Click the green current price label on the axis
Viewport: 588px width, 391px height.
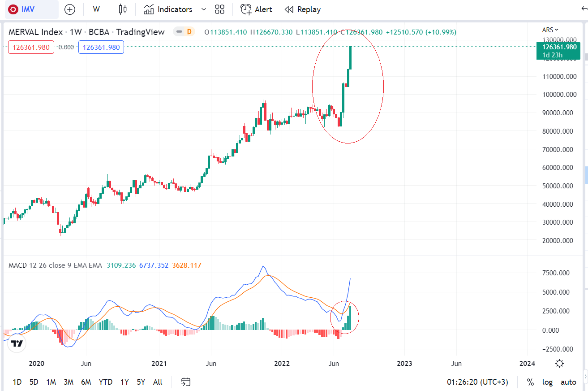click(558, 50)
